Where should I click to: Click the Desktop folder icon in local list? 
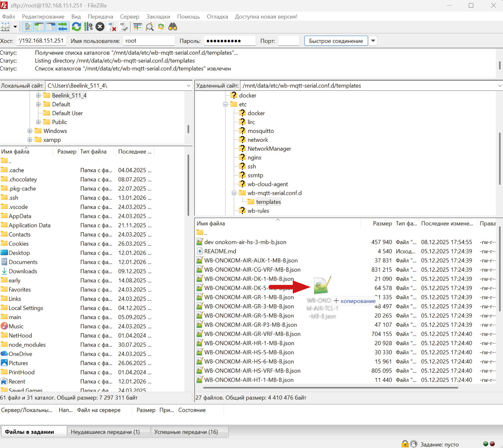point(4,253)
